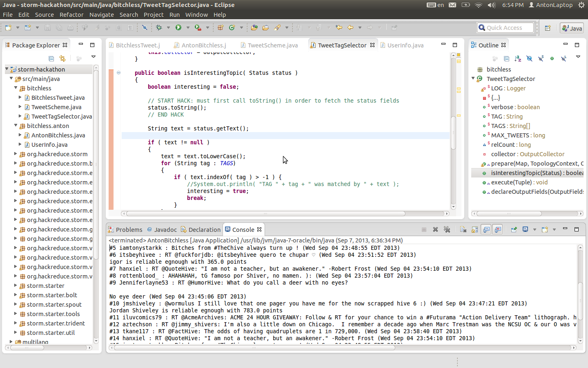
Task: Click the Pin Console icon
Action: click(x=514, y=229)
